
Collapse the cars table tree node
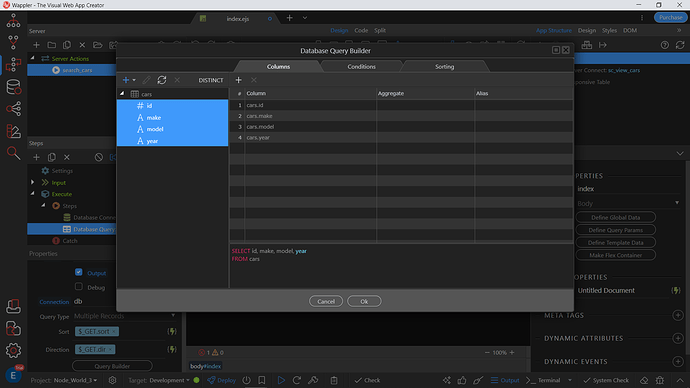pyautogui.click(x=122, y=94)
